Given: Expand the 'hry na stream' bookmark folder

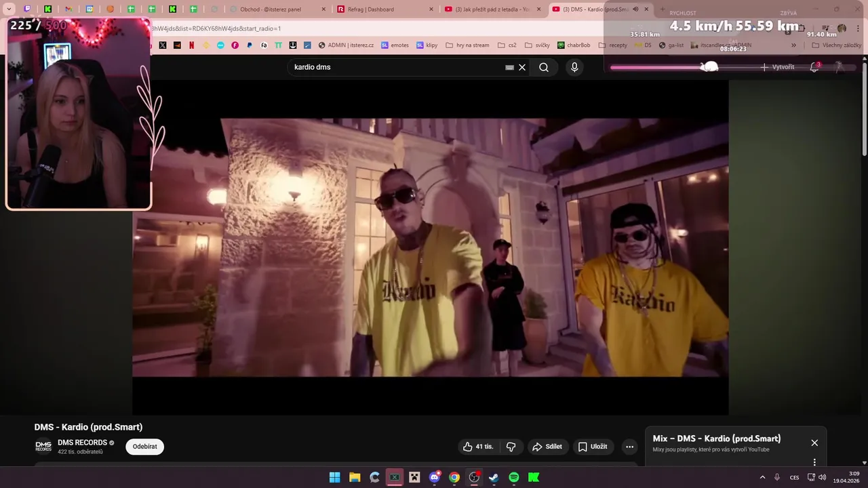Looking at the screenshot, I should [467, 45].
